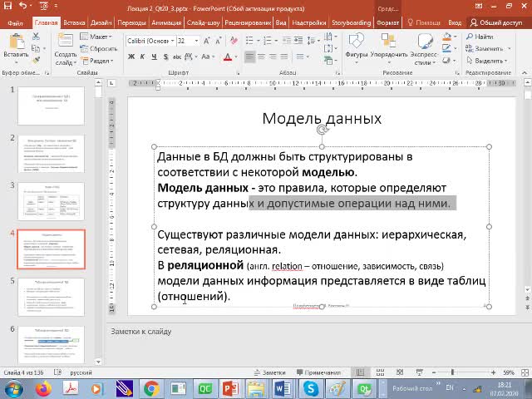Apply strikethrough (abc) formatting
The width and height of the screenshot is (532, 399).
pos(177,57)
